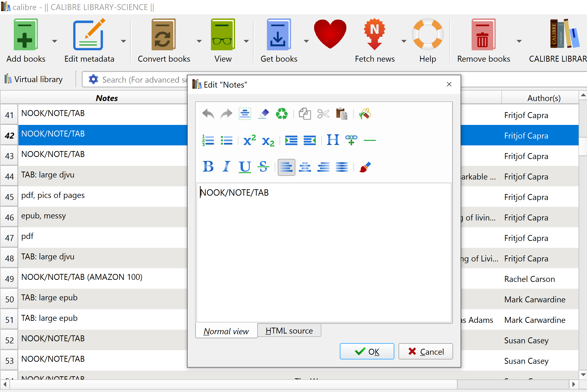Switch to the HTML source tab
Image resolution: width=587 pixels, height=392 pixels.
[289, 331]
